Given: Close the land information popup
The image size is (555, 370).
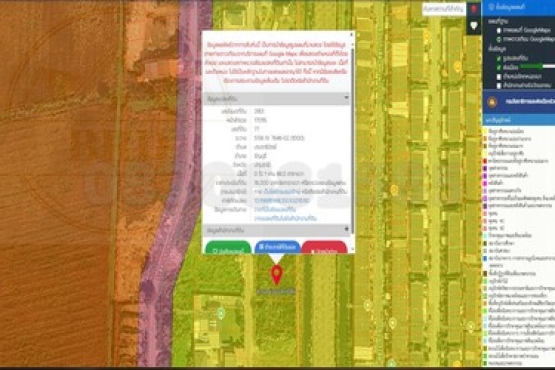Looking at the screenshot, I should pos(351,34).
